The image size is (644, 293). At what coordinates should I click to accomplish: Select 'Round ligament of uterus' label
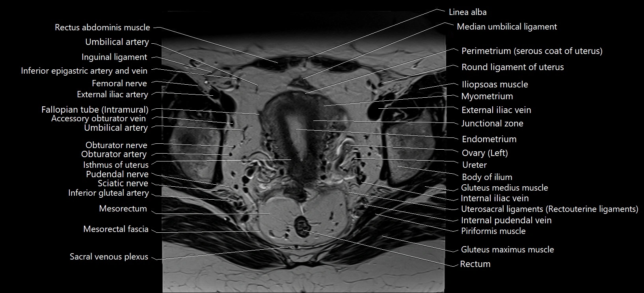point(513,67)
